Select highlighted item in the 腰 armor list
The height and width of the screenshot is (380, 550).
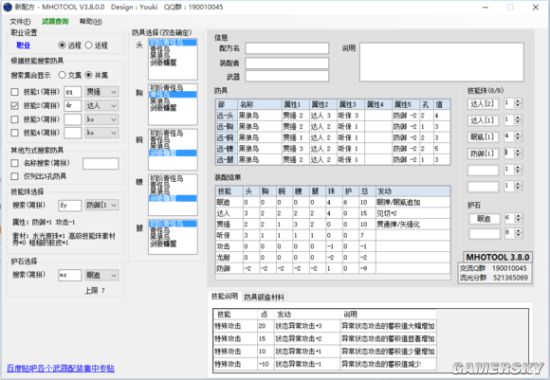[173, 198]
